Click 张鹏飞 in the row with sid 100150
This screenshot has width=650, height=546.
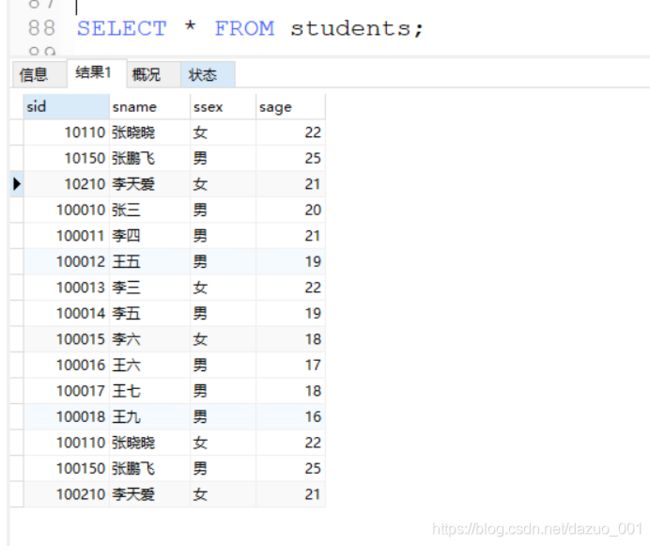tap(133, 468)
